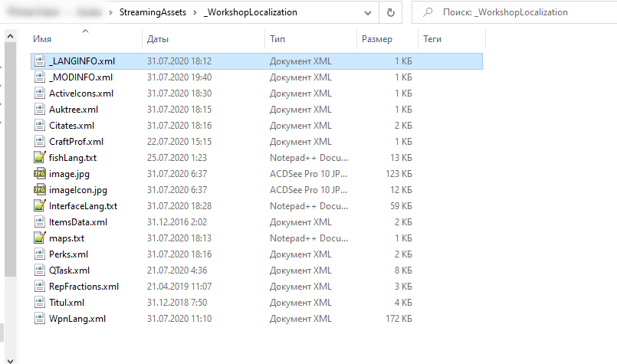Sort files by the Тип column header

[311, 39]
